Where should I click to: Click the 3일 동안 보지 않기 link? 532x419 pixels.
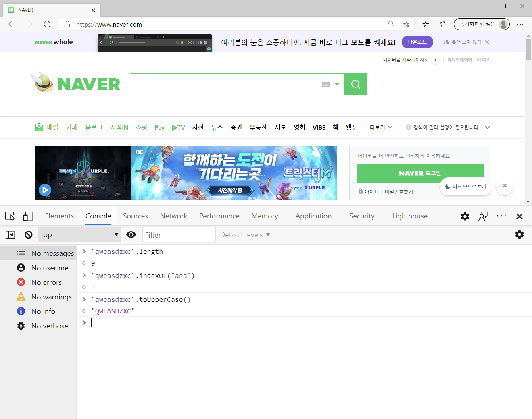[462, 42]
